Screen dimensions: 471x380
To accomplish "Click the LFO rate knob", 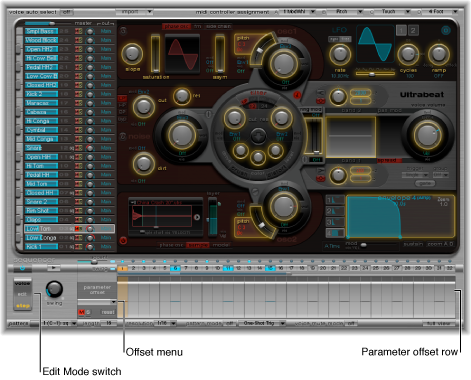I will (340, 54).
